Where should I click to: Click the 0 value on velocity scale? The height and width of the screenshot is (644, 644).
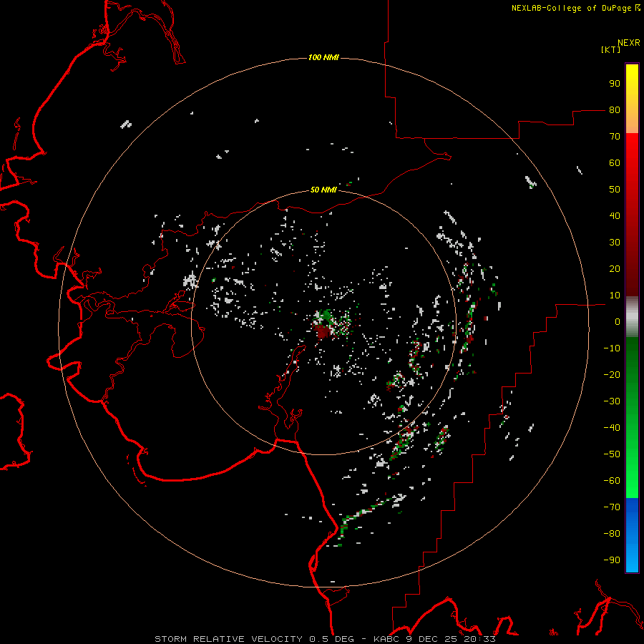point(618,322)
